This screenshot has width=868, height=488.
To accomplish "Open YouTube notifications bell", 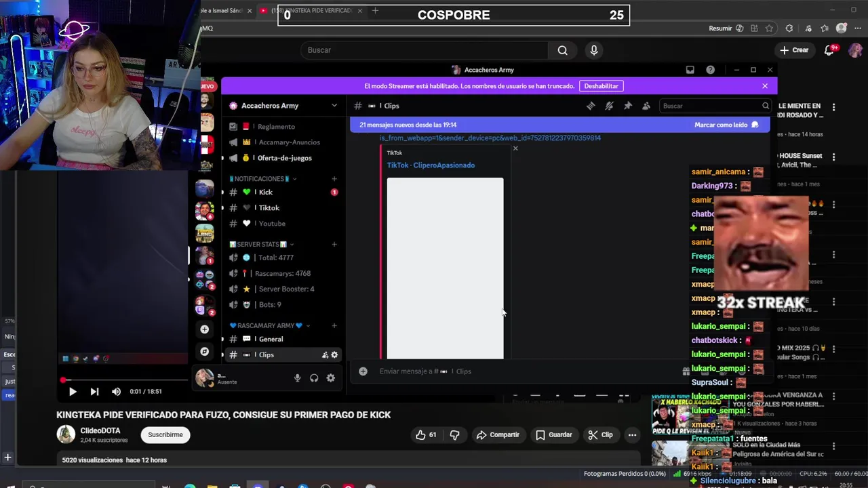I will point(829,50).
